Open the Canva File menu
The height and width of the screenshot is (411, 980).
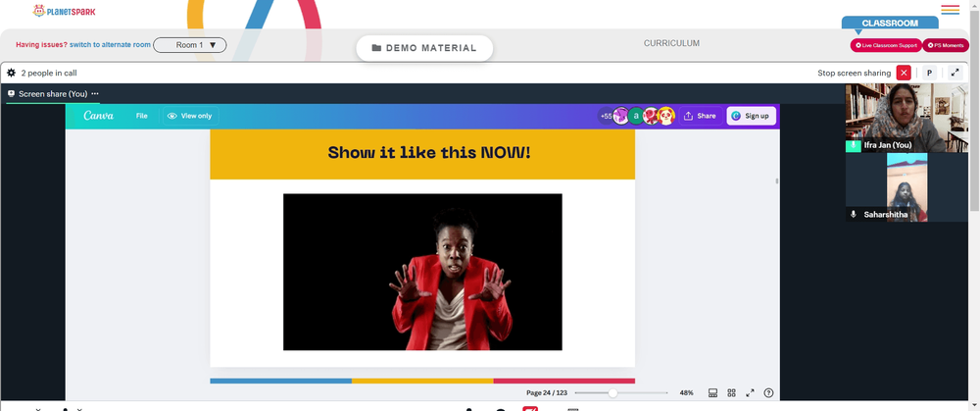pos(142,116)
